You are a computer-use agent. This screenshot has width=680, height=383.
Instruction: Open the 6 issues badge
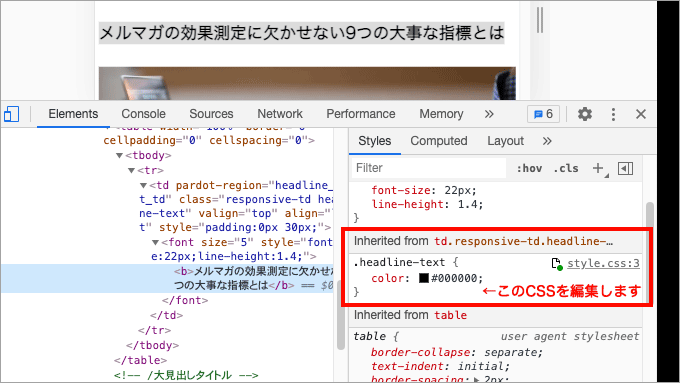pyautogui.click(x=543, y=114)
